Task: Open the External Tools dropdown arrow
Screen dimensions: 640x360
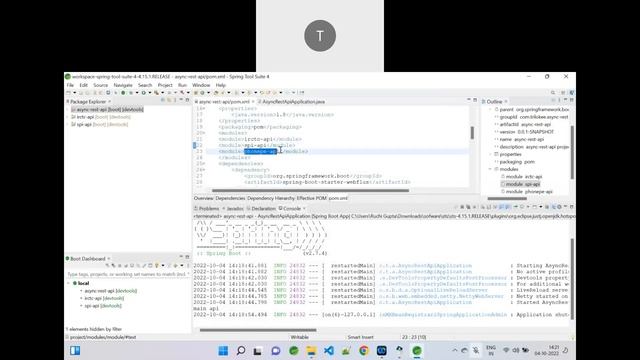Action: pyautogui.click(x=162, y=93)
